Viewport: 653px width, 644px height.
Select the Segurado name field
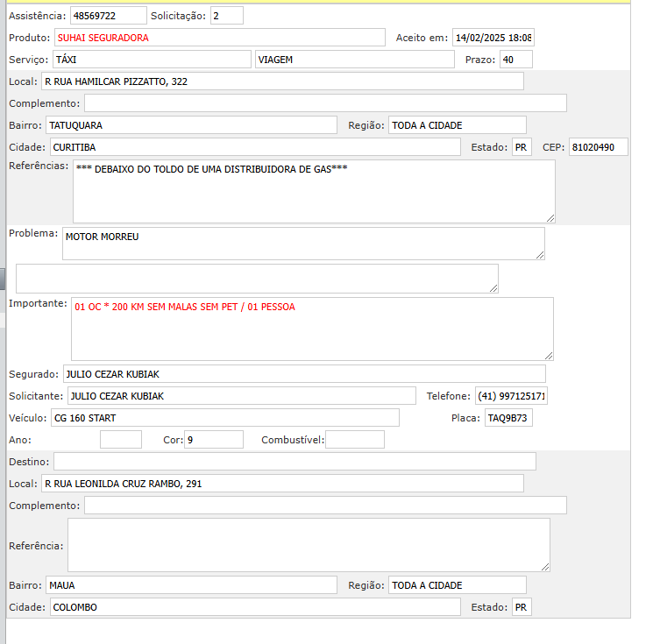[304, 374]
